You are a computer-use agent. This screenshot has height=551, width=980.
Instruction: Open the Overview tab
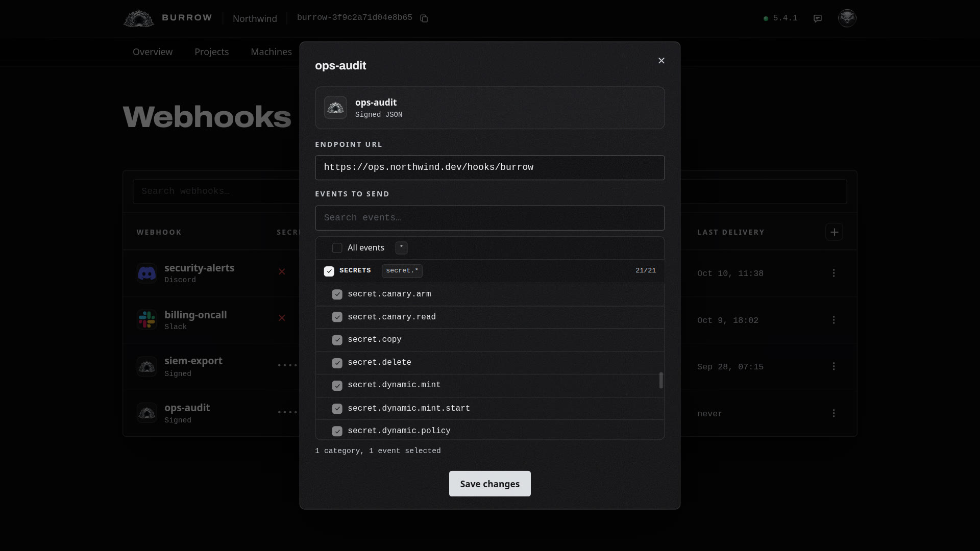(x=153, y=52)
